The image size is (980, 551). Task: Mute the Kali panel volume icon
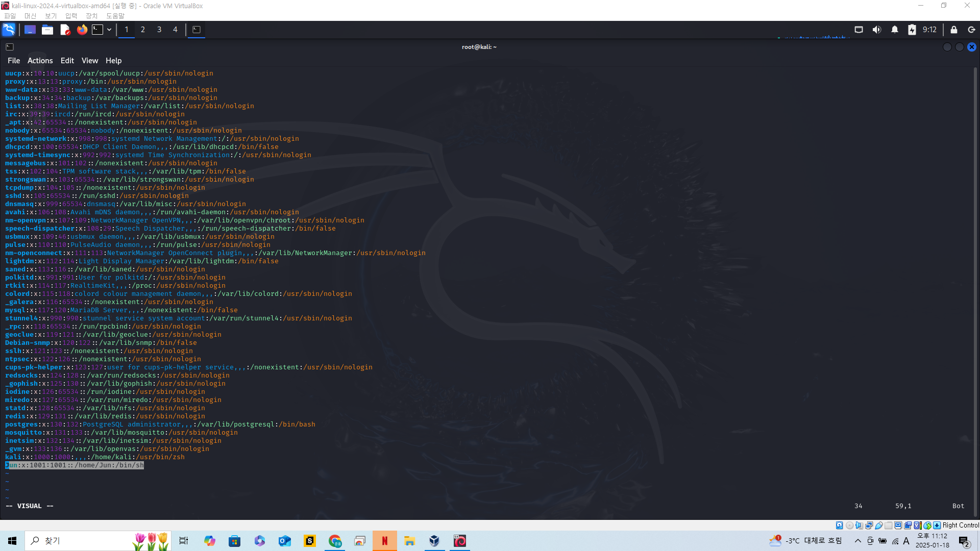point(876,30)
